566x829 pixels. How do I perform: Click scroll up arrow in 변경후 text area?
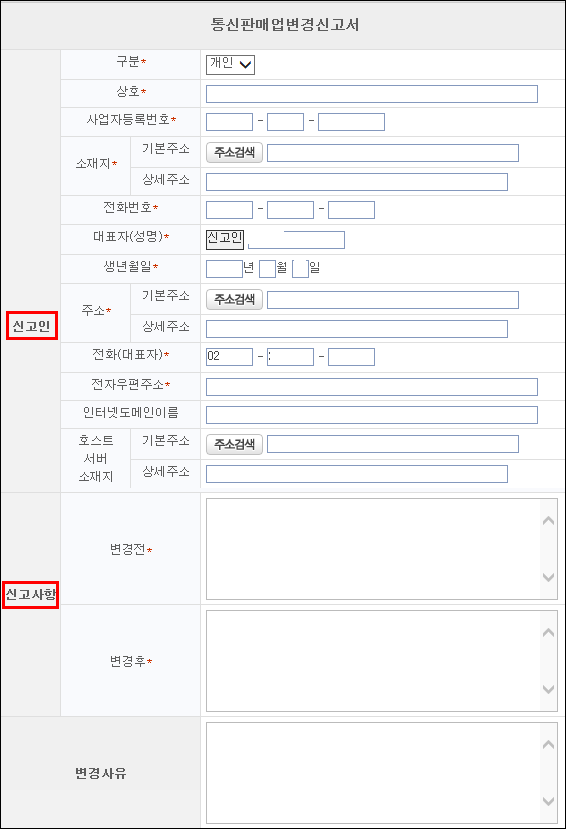549,632
